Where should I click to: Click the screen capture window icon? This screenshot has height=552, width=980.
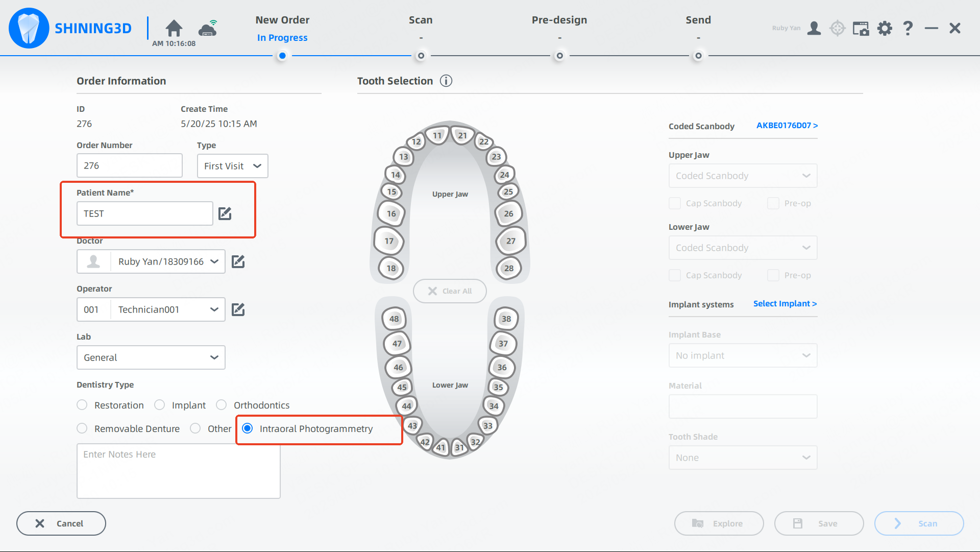(861, 28)
